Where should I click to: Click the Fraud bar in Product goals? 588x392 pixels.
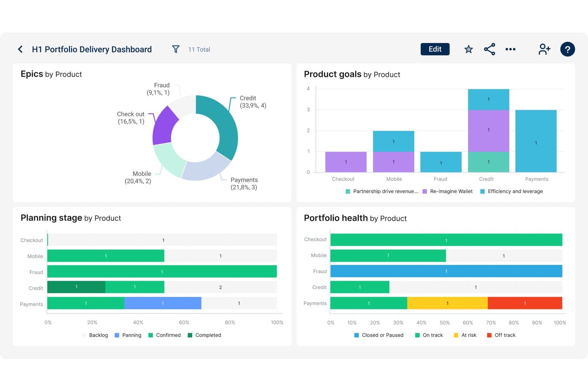click(441, 162)
